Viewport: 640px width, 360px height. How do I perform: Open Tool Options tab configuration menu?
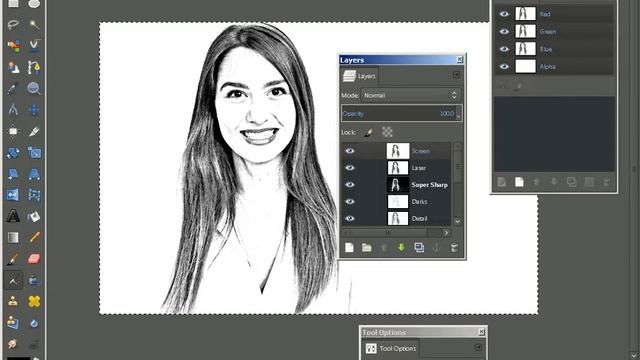tap(478, 347)
